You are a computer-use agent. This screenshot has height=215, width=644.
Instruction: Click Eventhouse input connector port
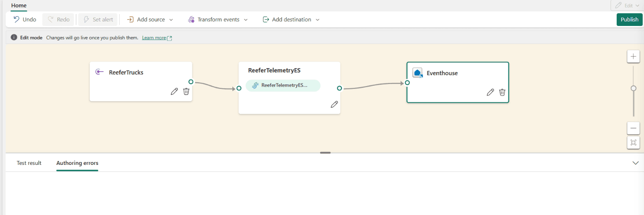coord(407,83)
